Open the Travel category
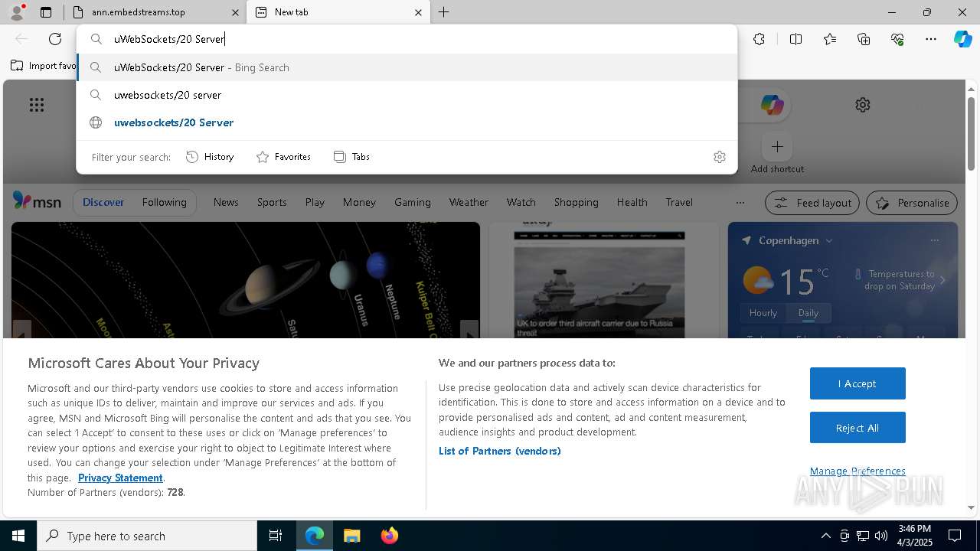This screenshot has width=980, height=551. tap(679, 202)
